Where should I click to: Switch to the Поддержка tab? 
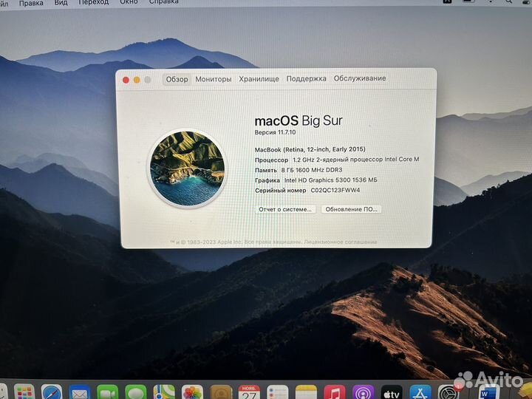(x=307, y=79)
